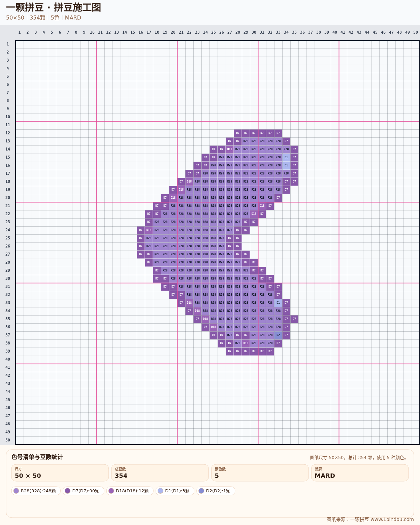The height and width of the screenshot is (525, 420).
Task: Click column header number 34
Action: point(286,32)
